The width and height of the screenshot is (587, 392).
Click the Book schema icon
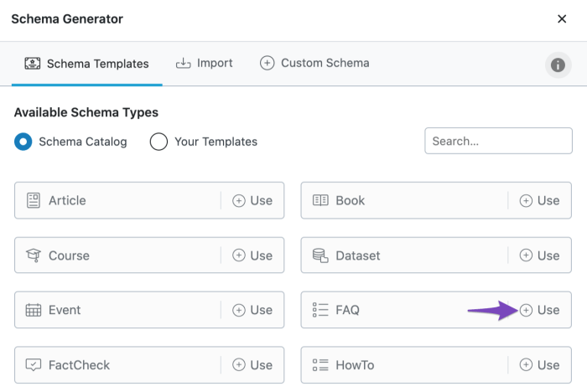(320, 200)
